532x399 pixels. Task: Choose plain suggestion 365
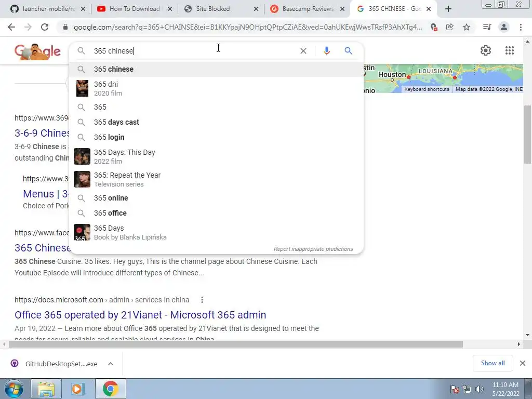pyautogui.click(x=216, y=107)
